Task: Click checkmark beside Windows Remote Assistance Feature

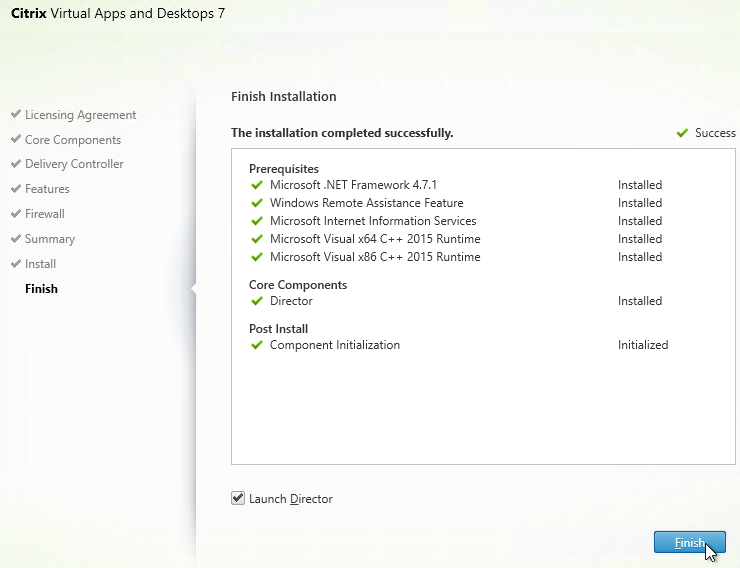Action: click(257, 203)
